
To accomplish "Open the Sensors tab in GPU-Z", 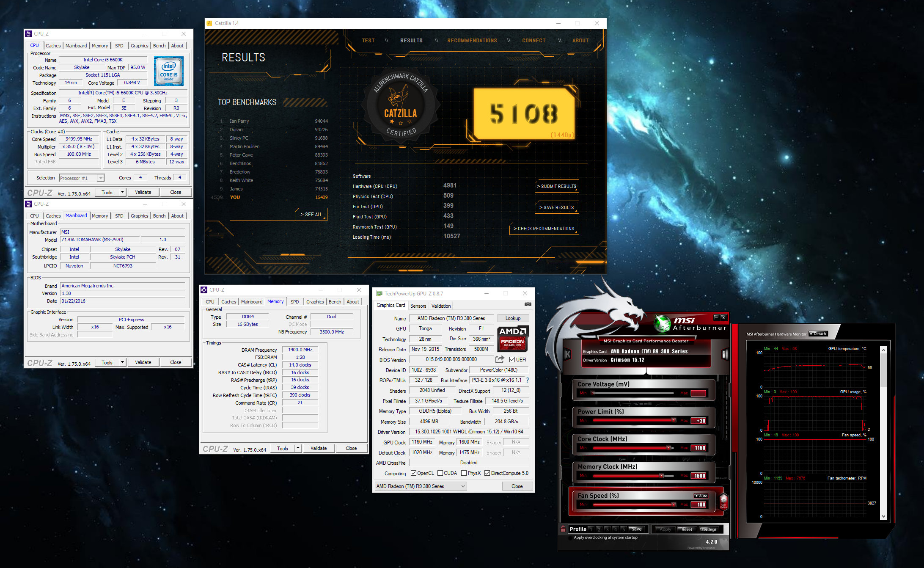I will 418,306.
